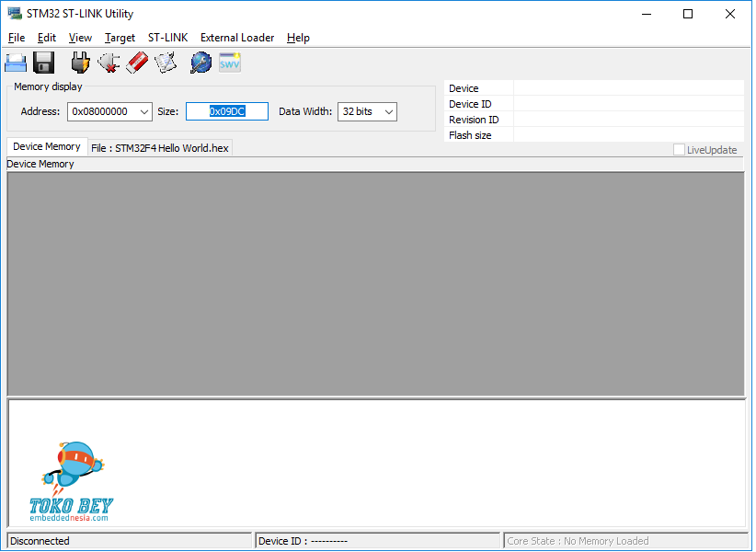Close the ST-LINK Utility window
Image resolution: width=756 pixels, height=552 pixels.
click(730, 14)
